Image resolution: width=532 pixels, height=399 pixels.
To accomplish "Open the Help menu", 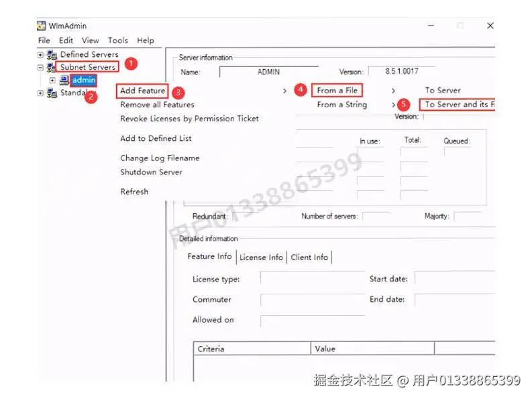I will point(145,40).
